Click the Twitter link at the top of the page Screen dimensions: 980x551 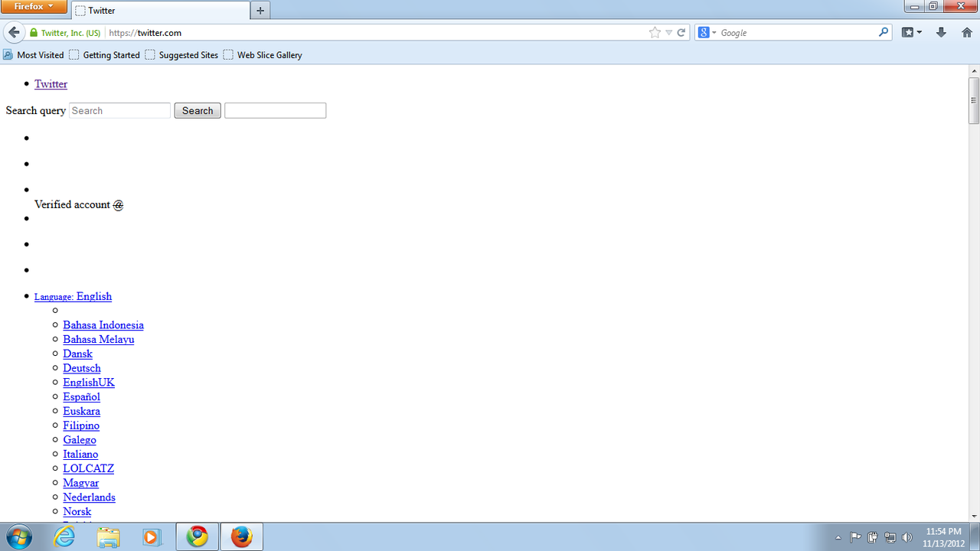coord(51,84)
